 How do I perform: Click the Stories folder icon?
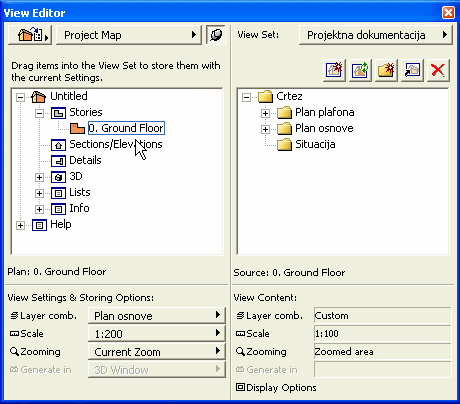pos(58,113)
